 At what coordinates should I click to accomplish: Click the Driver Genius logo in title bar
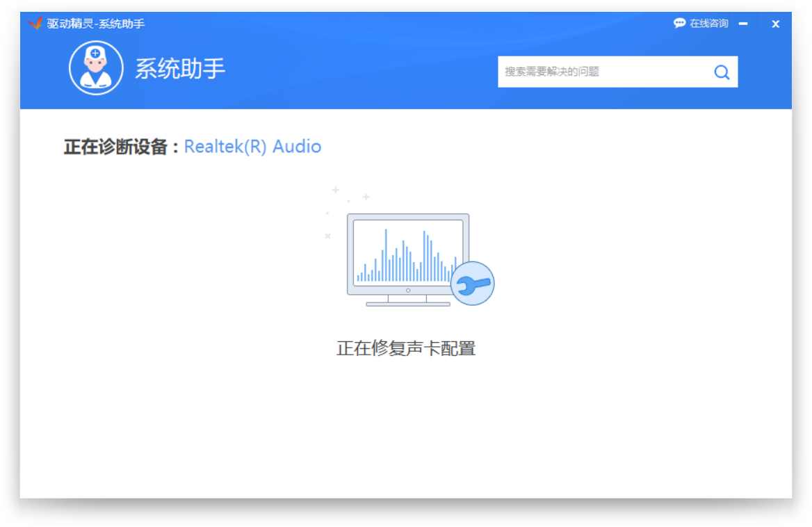tap(35, 24)
